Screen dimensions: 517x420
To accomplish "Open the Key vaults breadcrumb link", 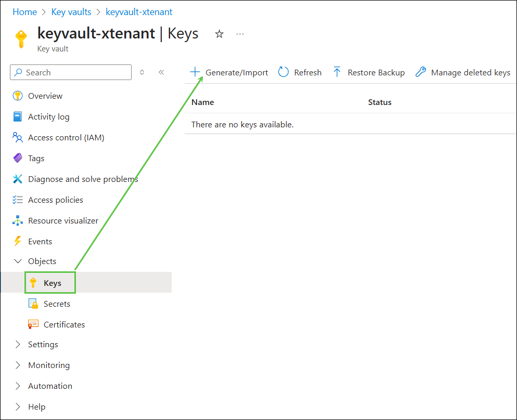I will (x=71, y=12).
